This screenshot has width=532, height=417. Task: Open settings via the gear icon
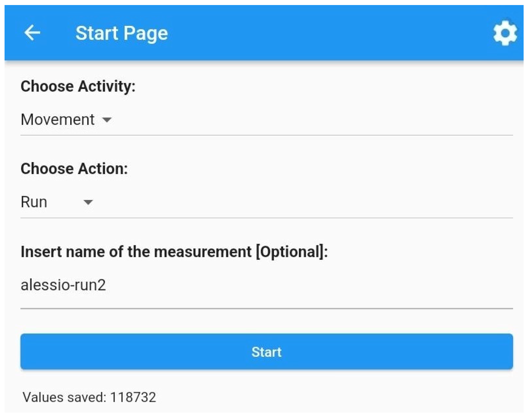coord(505,33)
